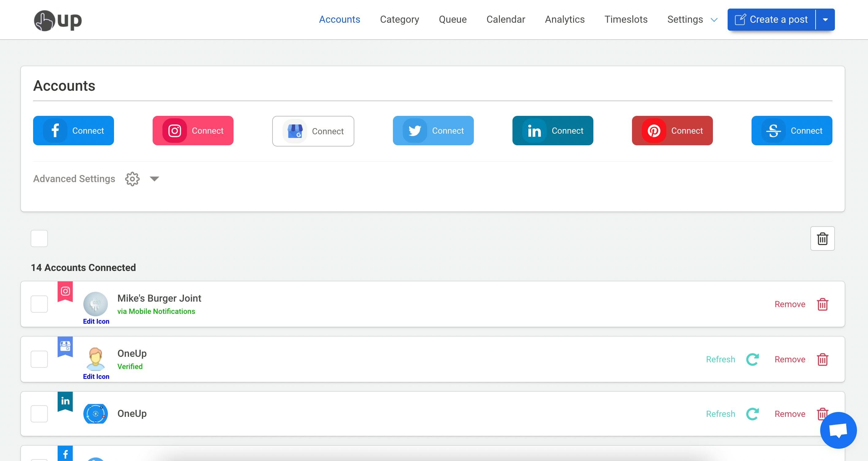Click via Mobile Notifications status text
The height and width of the screenshot is (461, 868).
point(156,312)
